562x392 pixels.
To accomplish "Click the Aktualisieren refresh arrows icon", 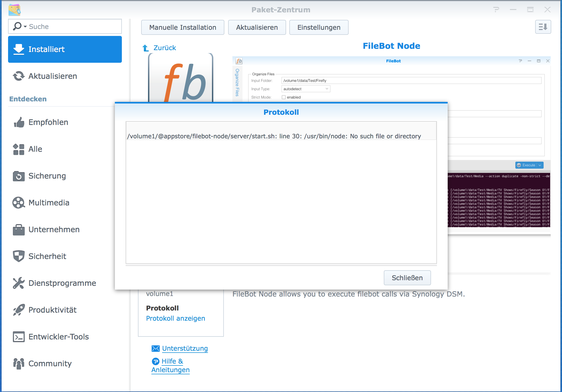I will [19, 76].
